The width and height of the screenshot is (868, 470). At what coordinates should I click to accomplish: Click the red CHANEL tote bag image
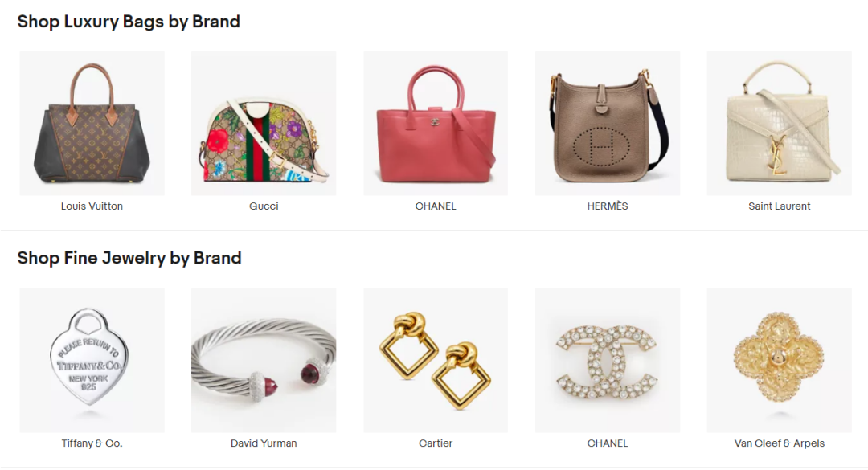point(436,124)
